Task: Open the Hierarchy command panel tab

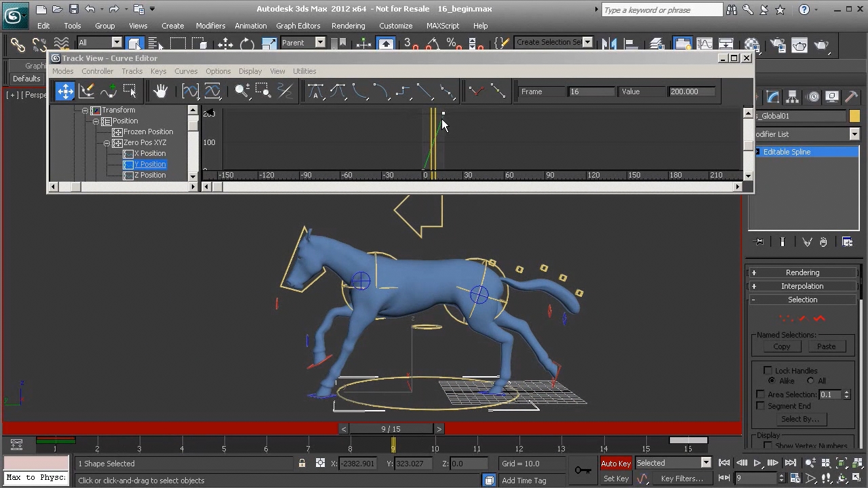Action: pyautogui.click(x=793, y=97)
